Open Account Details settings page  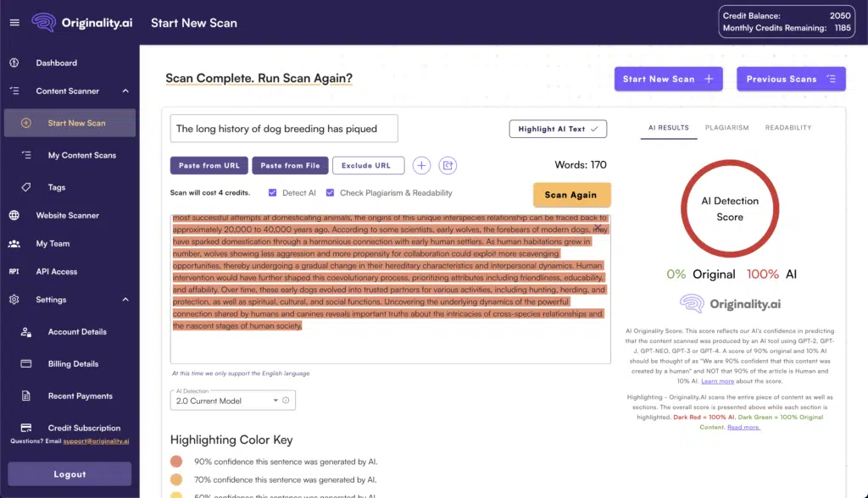(x=77, y=332)
